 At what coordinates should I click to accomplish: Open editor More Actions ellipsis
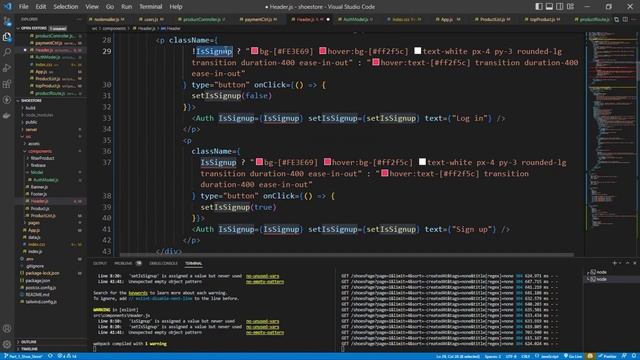(634, 19)
